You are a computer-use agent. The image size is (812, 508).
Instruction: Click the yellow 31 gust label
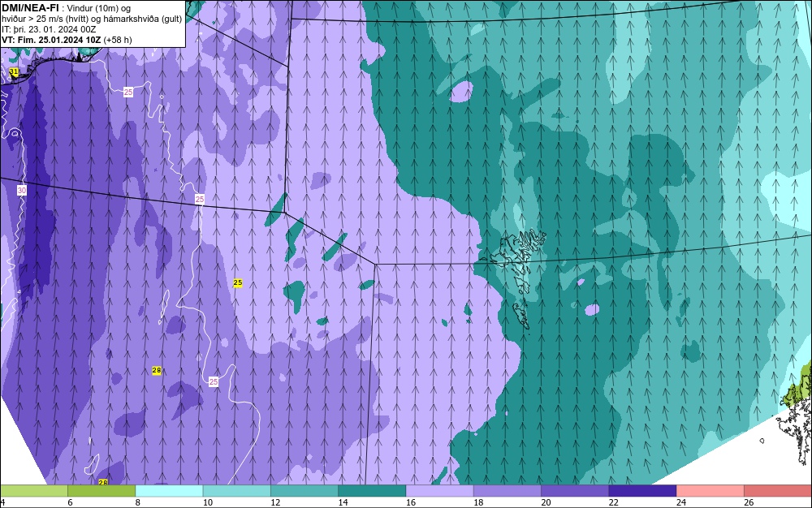click(14, 72)
